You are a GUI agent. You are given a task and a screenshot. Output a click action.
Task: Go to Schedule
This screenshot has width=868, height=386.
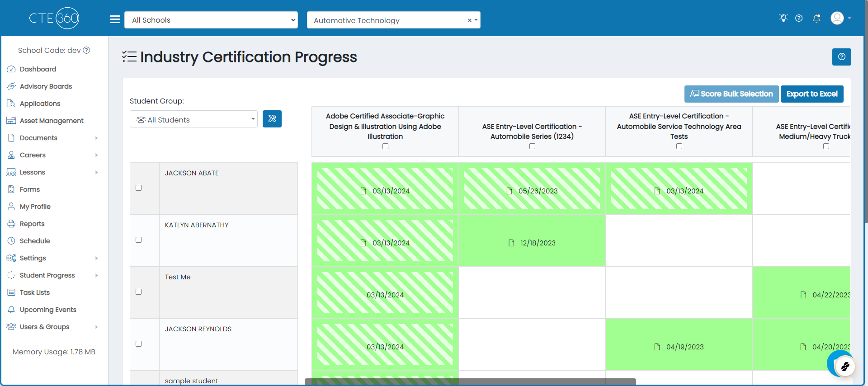(x=35, y=241)
